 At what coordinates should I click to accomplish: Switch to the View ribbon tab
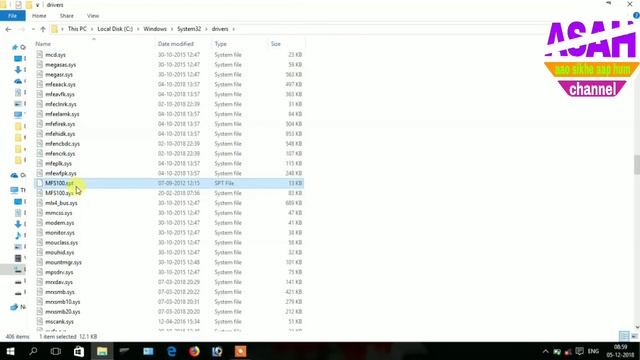(x=93, y=16)
